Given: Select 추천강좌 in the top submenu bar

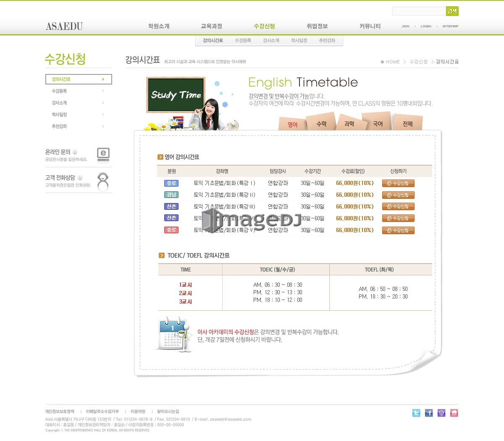Looking at the screenshot, I should click(327, 40).
